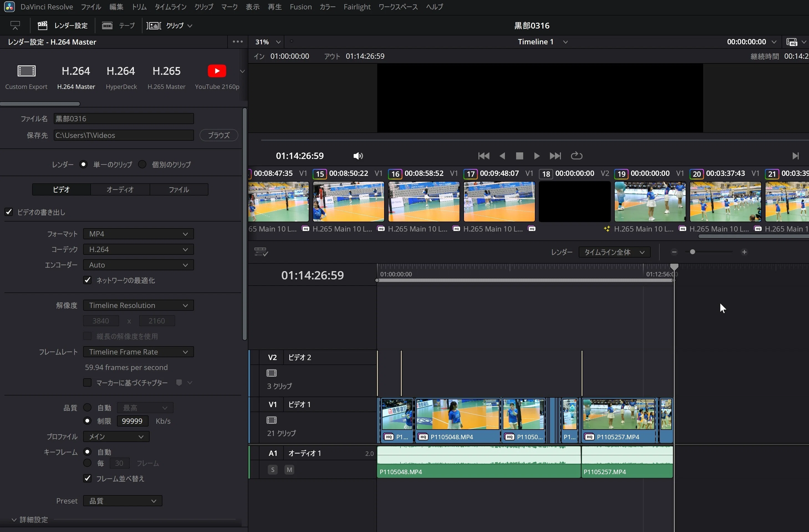Enable chapters from markers checkbox
This screenshot has width=809, height=532.
[x=87, y=382]
